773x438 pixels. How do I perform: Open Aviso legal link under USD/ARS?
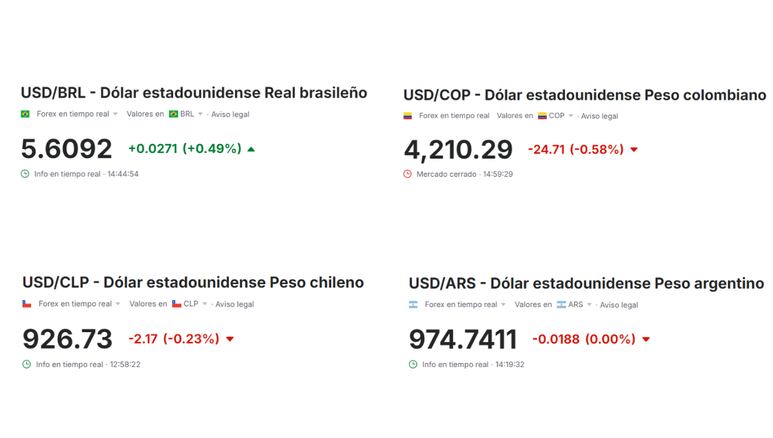(619, 305)
